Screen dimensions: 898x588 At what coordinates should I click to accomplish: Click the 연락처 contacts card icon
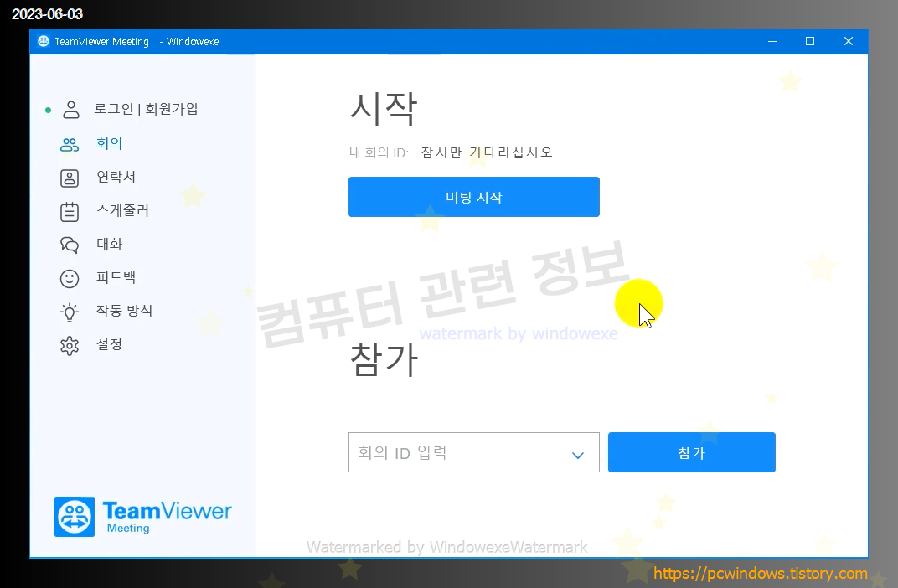[x=70, y=178]
